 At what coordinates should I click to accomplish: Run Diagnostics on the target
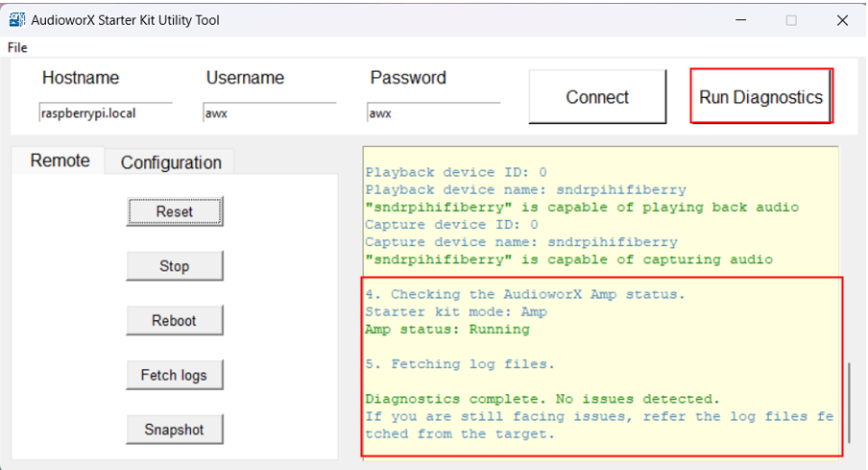[x=761, y=97]
